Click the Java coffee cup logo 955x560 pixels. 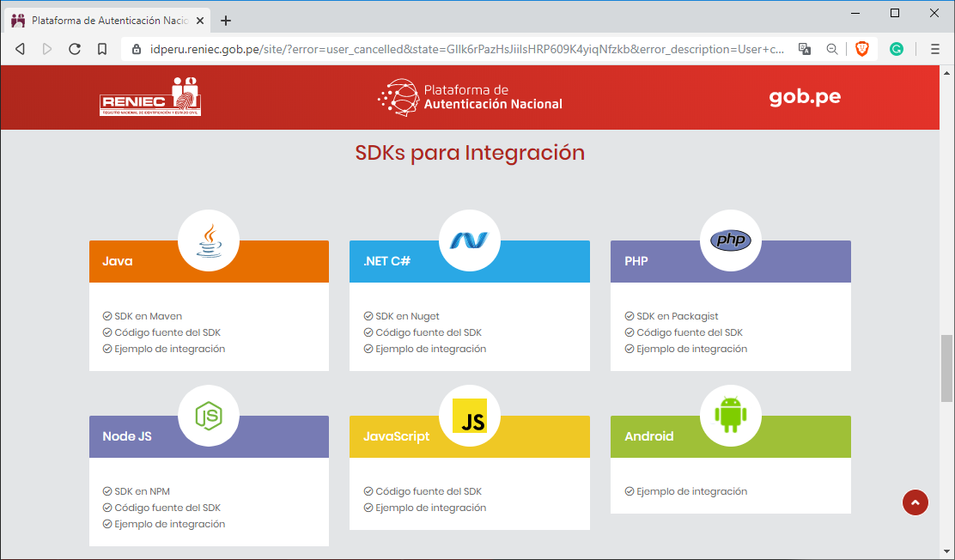tap(209, 240)
